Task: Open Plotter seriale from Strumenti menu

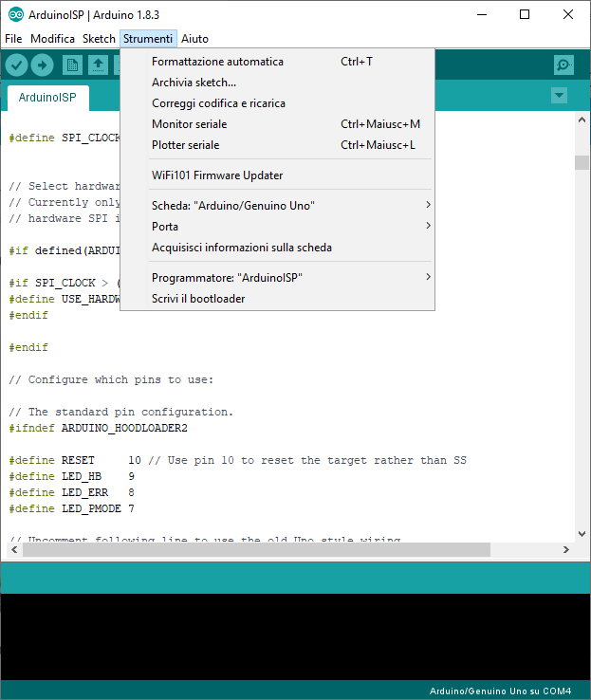Action: click(x=277, y=145)
